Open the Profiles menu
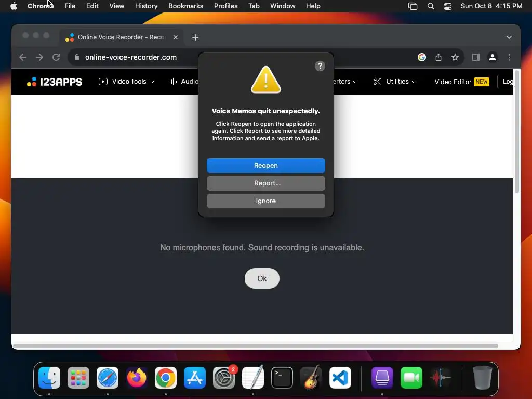 coord(225,6)
